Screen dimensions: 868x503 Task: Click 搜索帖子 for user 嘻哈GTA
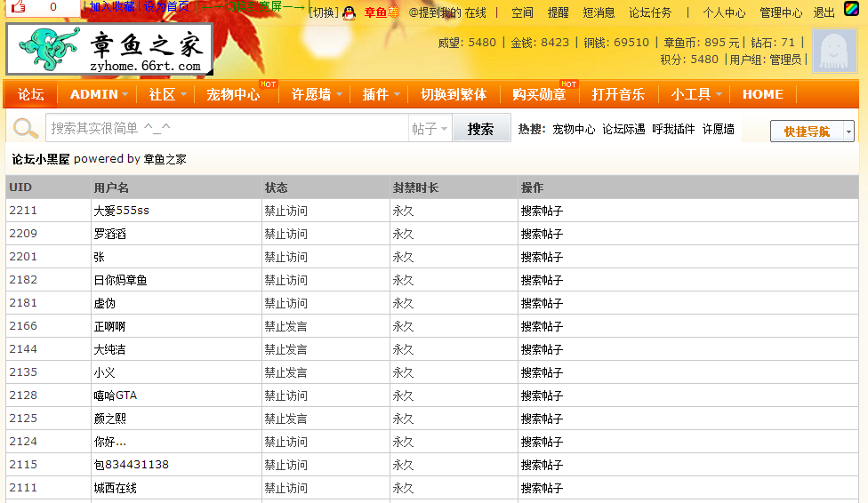542,395
